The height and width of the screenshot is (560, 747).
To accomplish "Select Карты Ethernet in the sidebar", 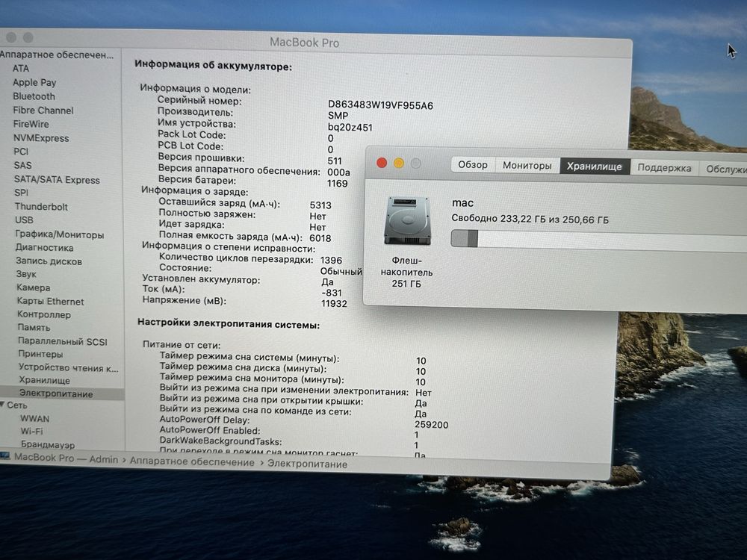I will pyautogui.click(x=50, y=302).
